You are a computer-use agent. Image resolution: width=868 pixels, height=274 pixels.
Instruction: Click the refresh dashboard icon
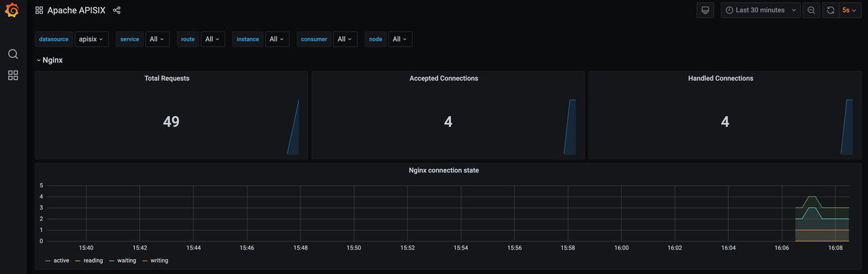click(x=831, y=10)
